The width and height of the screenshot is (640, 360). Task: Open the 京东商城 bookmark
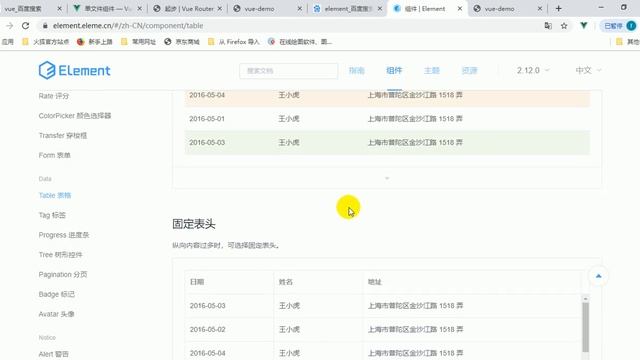tap(182, 42)
